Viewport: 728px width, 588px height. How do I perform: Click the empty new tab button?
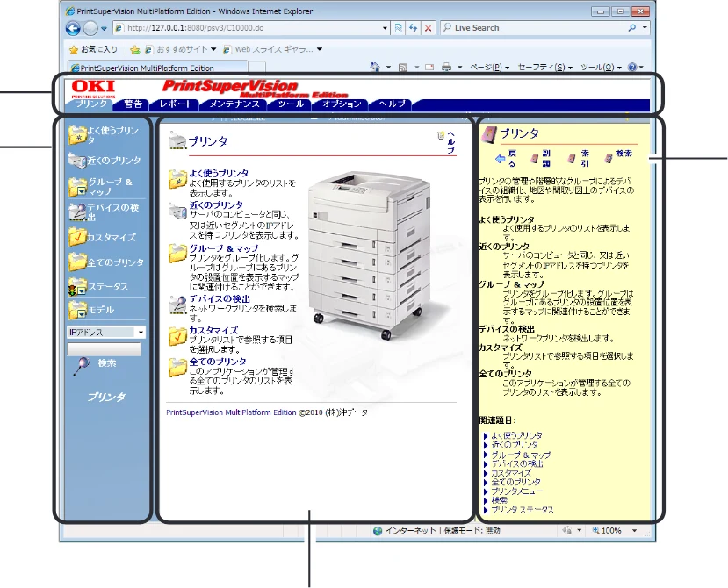coord(256,68)
